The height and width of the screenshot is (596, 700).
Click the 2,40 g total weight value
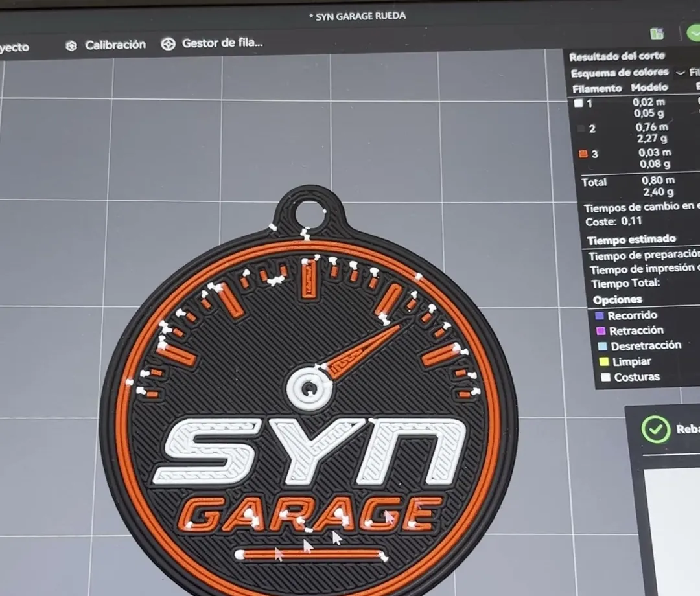[659, 192]
